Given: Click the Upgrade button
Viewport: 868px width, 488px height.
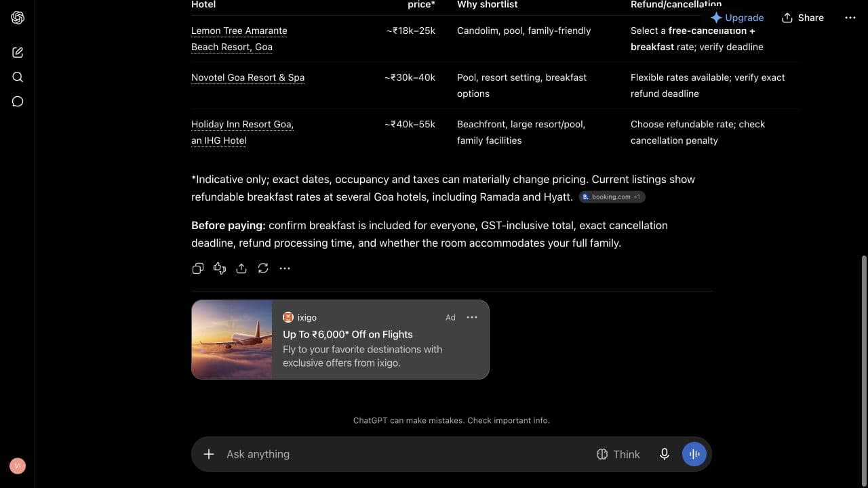Looking at the screenshot, I should tap(737, 18).
